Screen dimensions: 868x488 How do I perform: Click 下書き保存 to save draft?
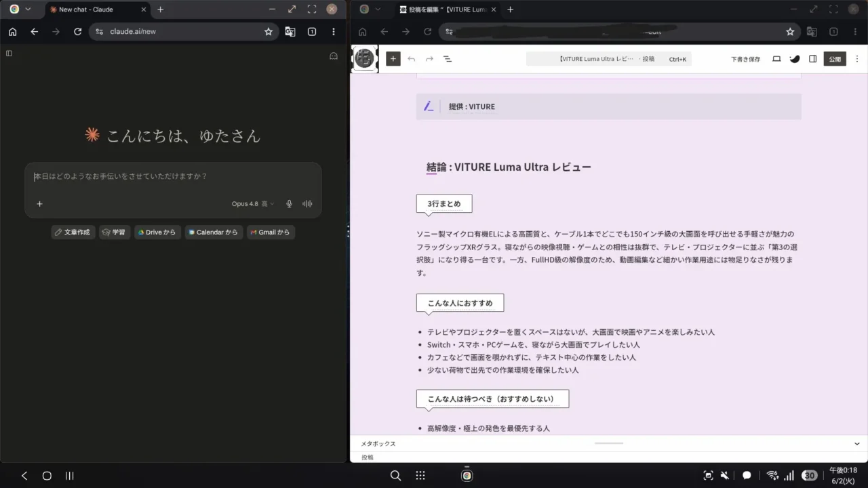tap(745, 59)
